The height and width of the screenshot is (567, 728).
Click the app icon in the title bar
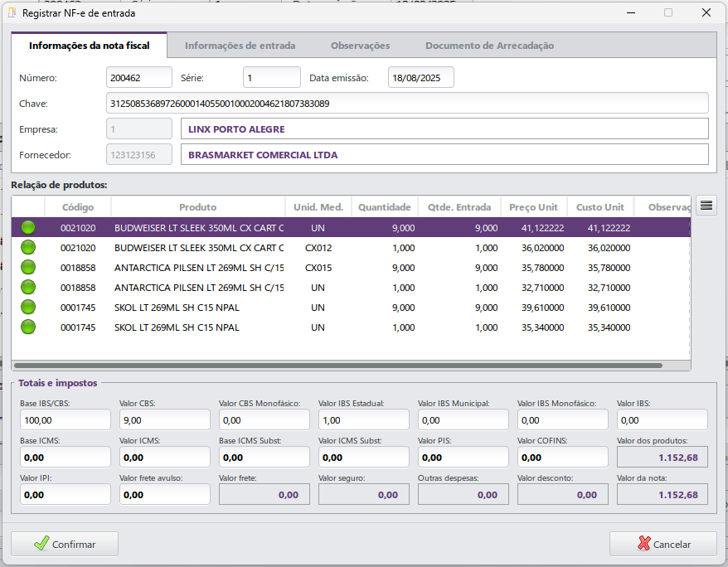(12, 13)
